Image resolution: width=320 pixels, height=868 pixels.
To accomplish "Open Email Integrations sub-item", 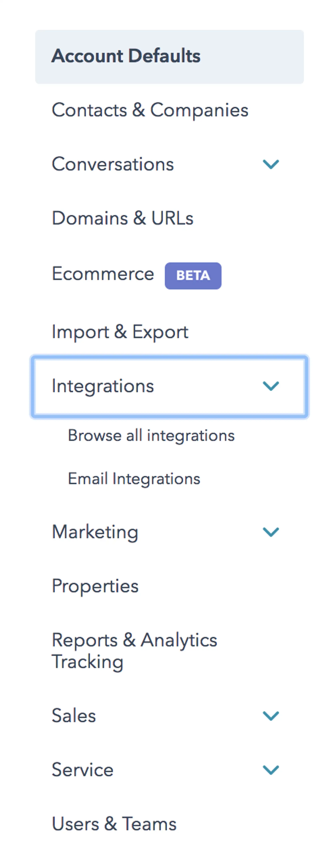I will click(134, 479).
